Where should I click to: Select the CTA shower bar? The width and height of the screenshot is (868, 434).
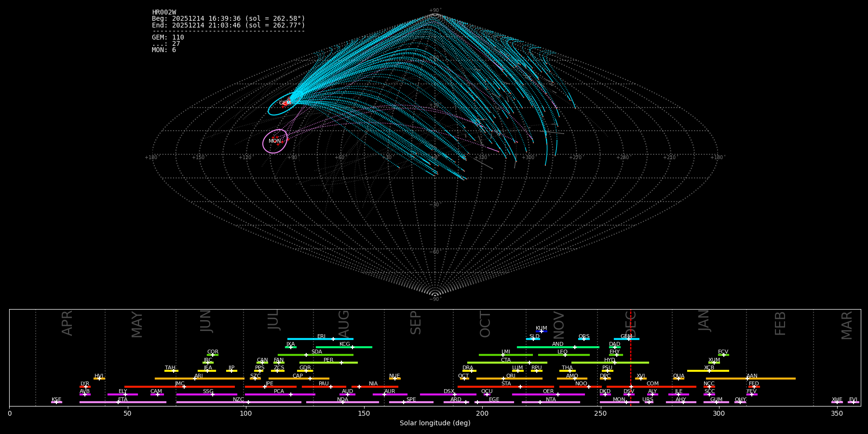pos(507,363)
